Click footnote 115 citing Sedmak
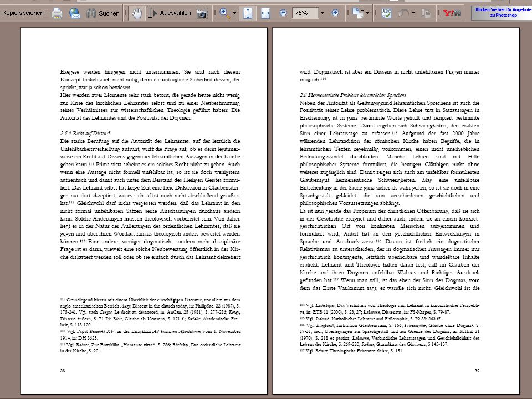Viewport: 532px width, 399px height. coord(370,319)
